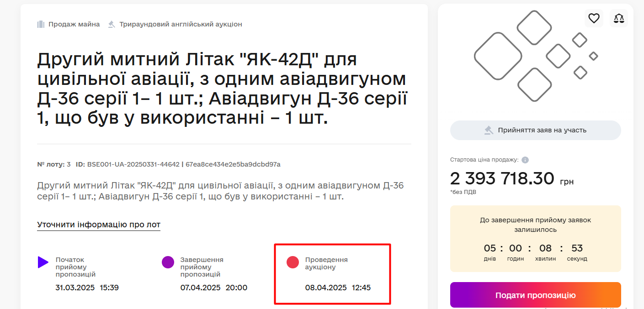This screenshot has width=644, height=309.
Task: Add lot to favorites heart icon
Action: [x=594, y=18]
